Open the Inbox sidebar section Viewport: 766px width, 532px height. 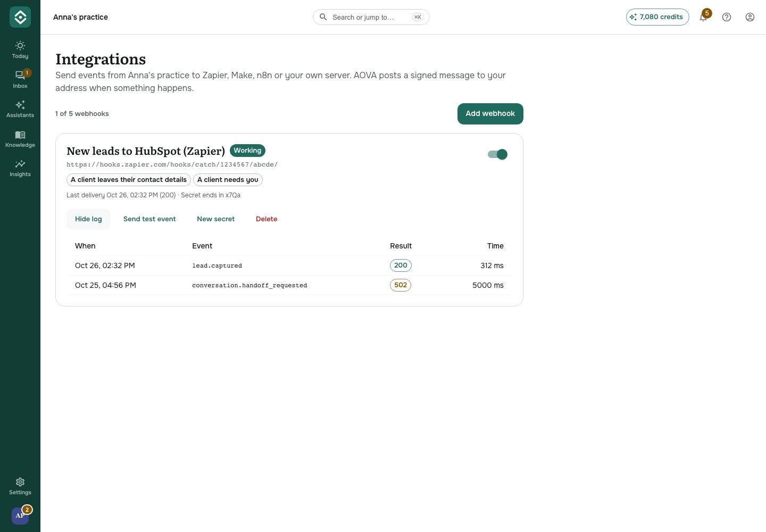click(x=20, y=79)
